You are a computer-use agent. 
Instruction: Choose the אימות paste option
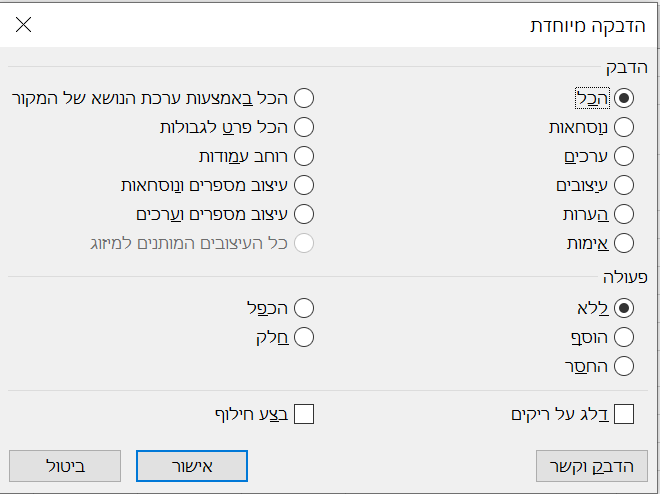[625, 243]
